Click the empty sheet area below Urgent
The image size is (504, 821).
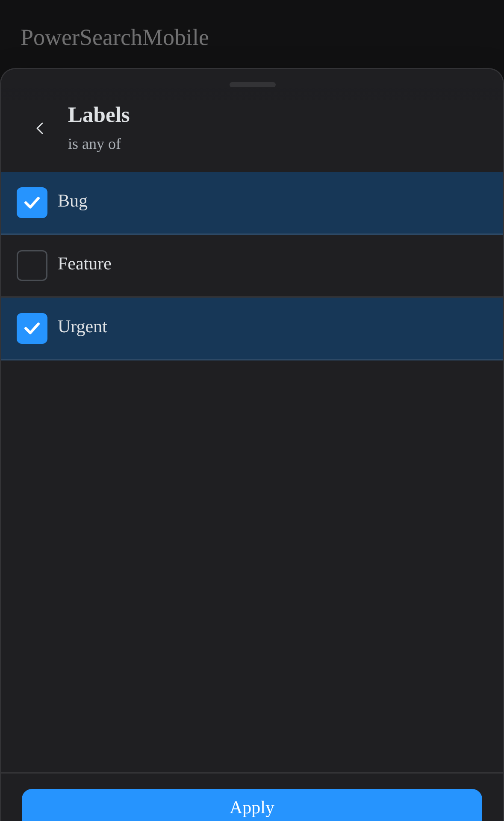pos(252,566)
